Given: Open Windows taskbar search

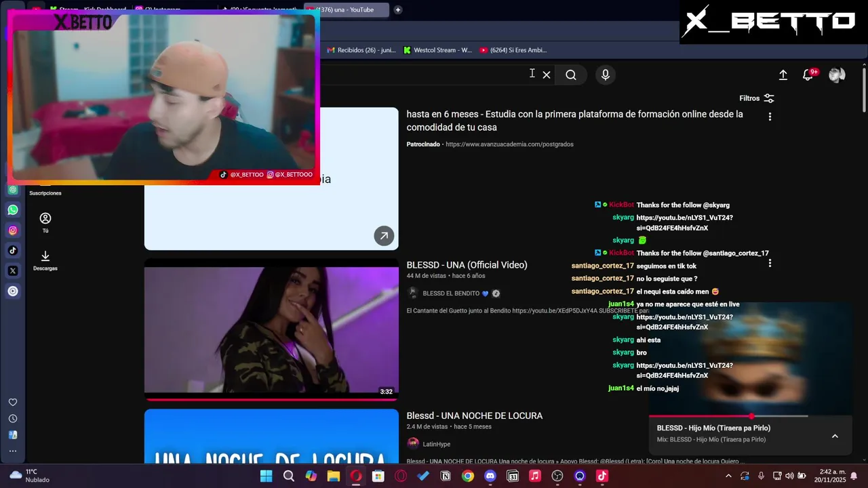Looking at the screenshot, I should pos(289,476).
